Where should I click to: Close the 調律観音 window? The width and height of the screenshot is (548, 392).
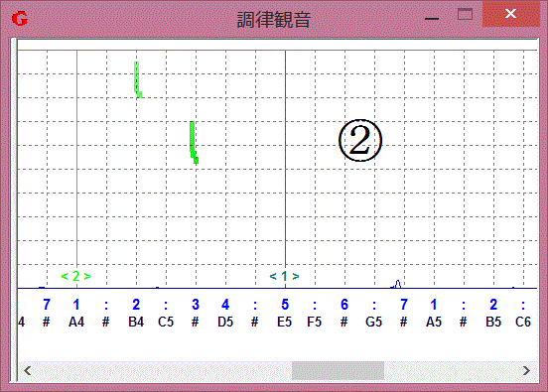pyautogui.click(x=511, y=14)
